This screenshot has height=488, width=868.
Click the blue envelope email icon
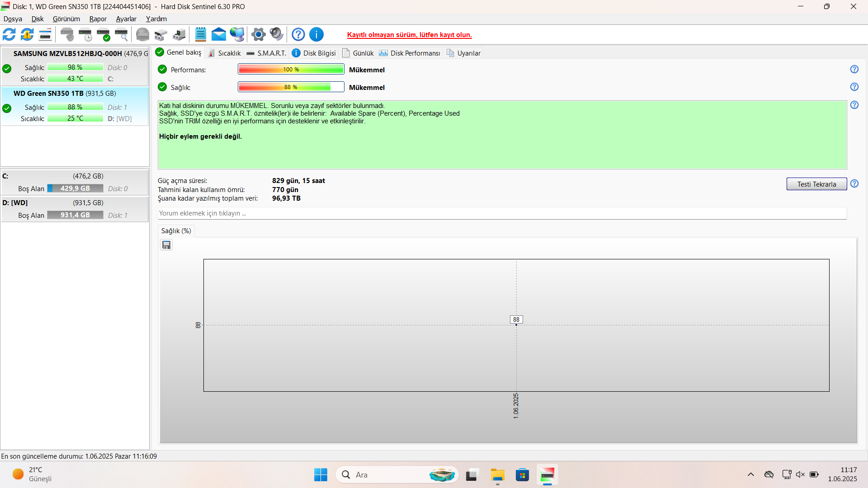point(218,34)
